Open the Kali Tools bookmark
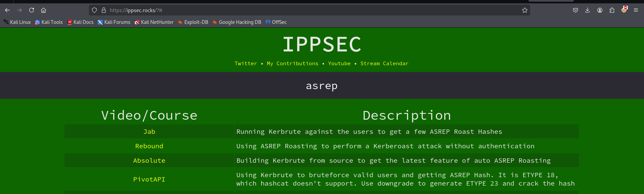 49,22
